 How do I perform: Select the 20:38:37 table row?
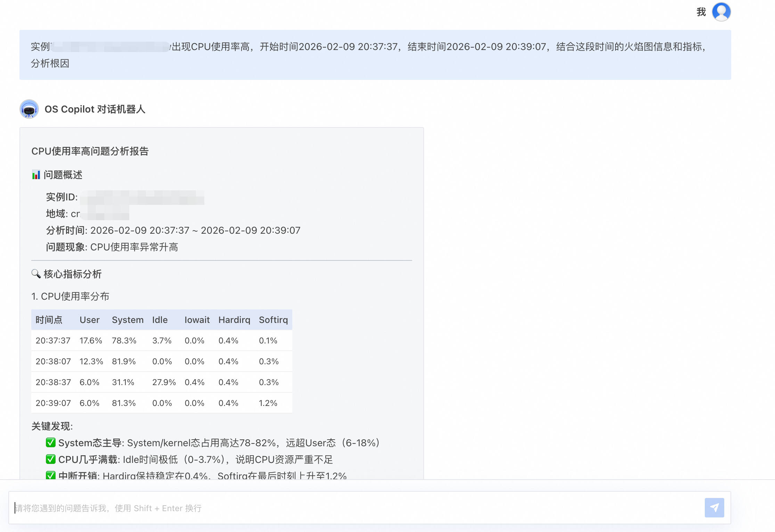click(x=53, y=382)
